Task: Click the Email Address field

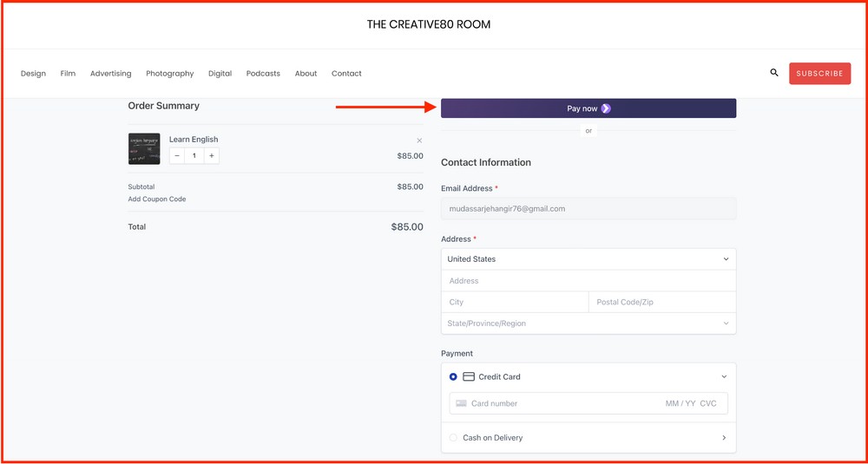Action: point(589,209)
